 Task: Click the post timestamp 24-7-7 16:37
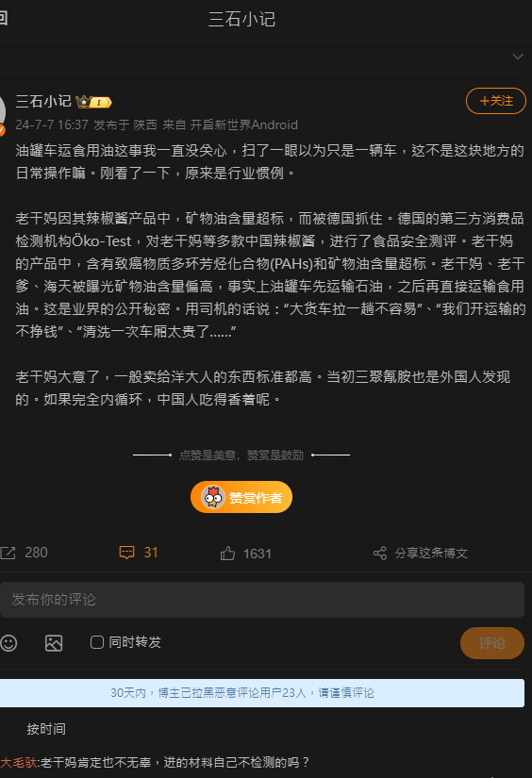[52, 125]
